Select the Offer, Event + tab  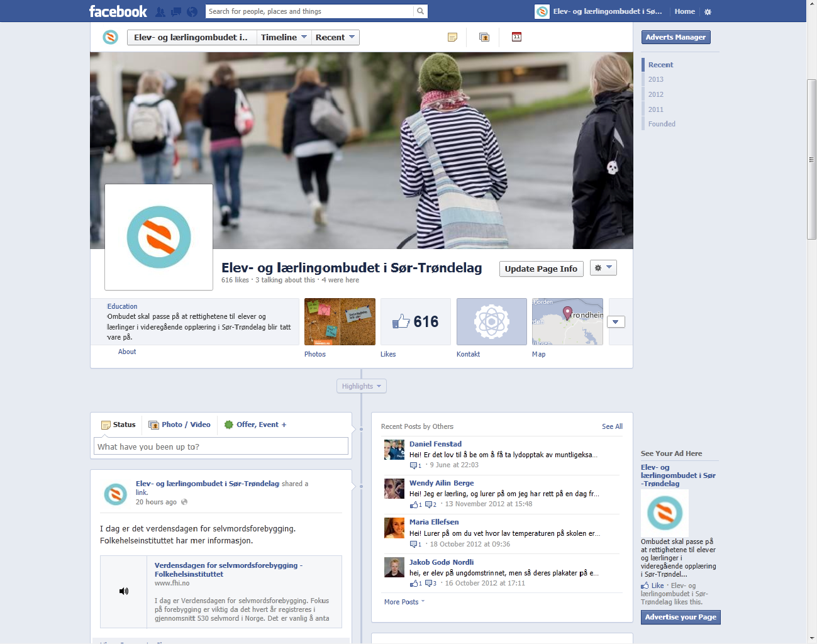255,425
